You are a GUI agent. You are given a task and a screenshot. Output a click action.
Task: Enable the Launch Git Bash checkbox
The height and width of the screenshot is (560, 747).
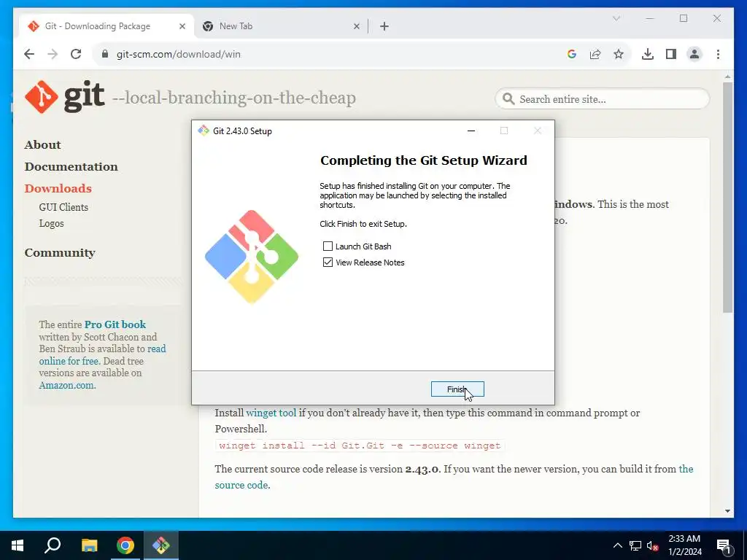point(328,246)
